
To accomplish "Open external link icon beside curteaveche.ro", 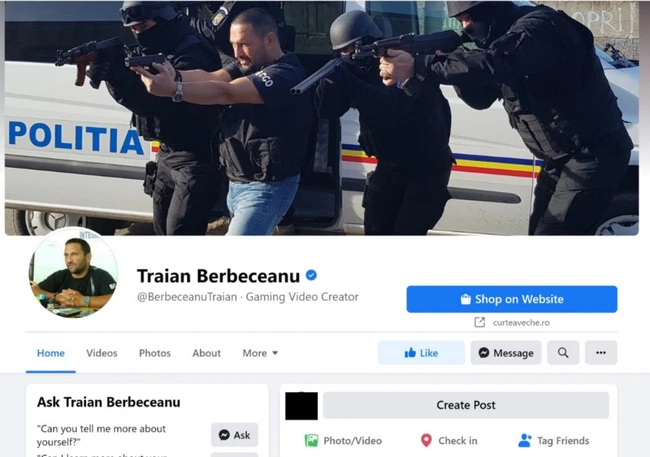I will pyautogui.click(x=480, y=322).
